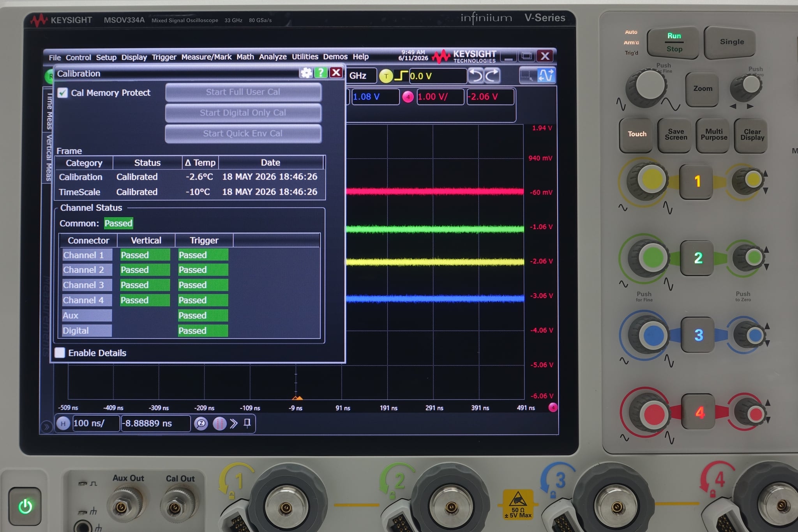Click channel 4 offset field -2.06 V
Image resolution: width=798 pixels, height=532 pixels.
click(490, 97)
